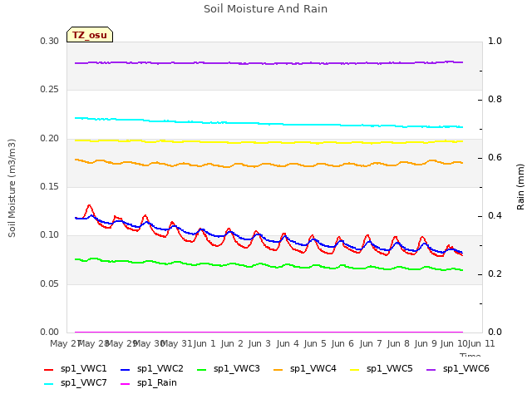Click the 1.0 right axis tick label

[495, 41]
